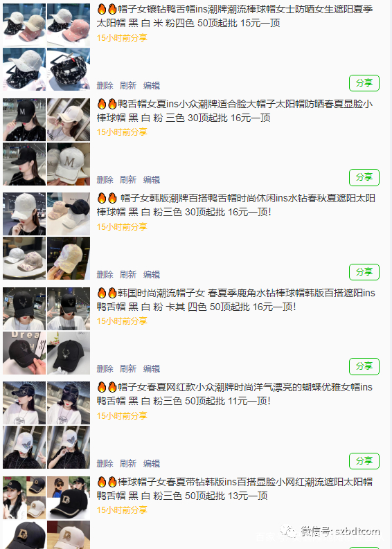The height and width of the screenshot is (549, 392).
Task: Open the black M-logo cap model thumbnail
Action: 24,120
